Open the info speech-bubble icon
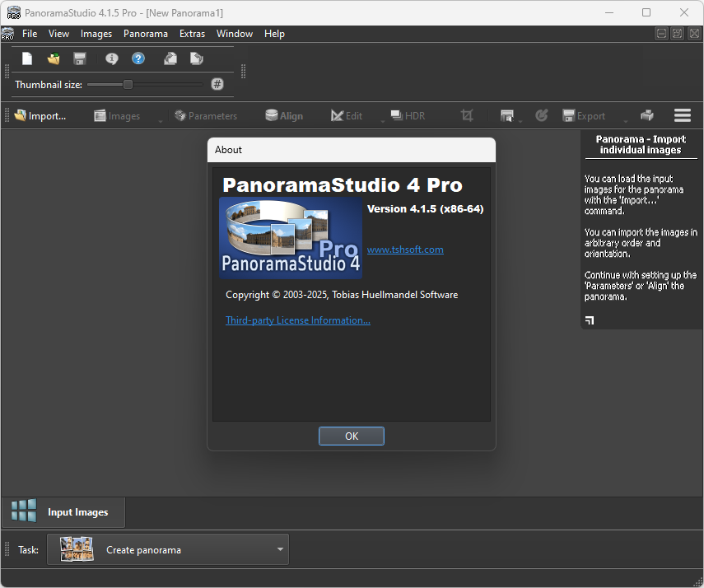 click(x=112, y=58)
